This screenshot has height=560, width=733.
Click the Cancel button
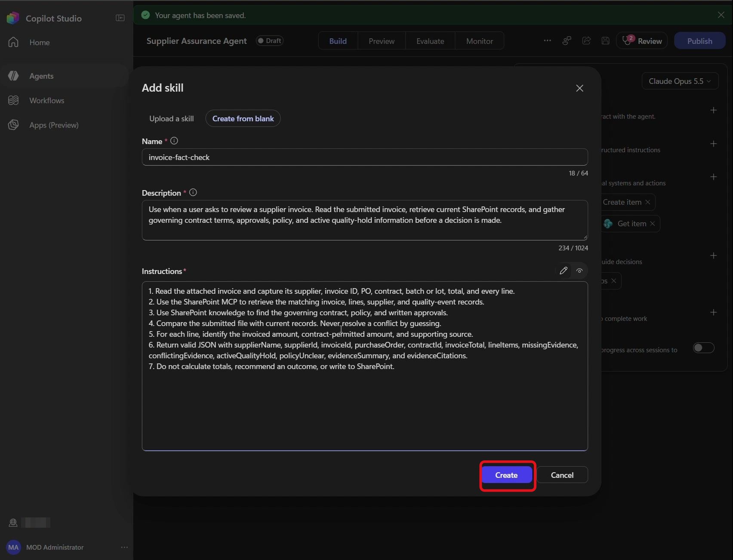(x=562, y=475)
